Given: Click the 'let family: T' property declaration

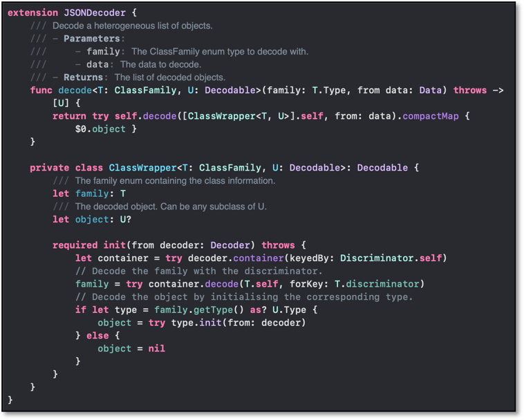Looking at the screenshot, I should (89, 193).
